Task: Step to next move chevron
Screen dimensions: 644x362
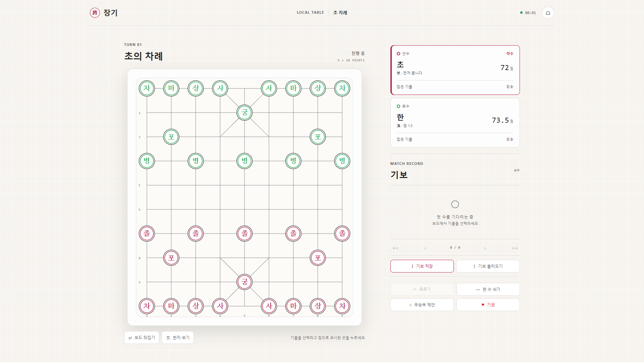Action: [x=485, y=248]
